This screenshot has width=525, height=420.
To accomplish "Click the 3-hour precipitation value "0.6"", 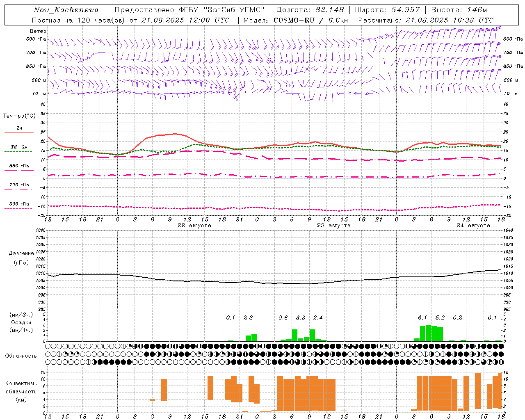I will coord(283,318).
